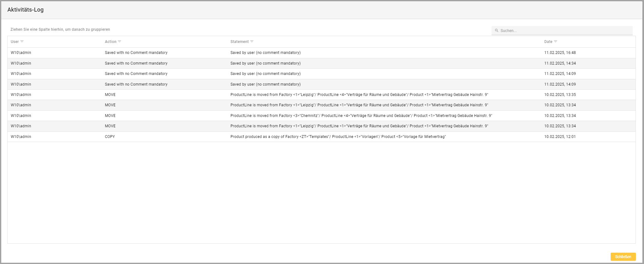Viewport: 644px width, 264px height.
Task: Open the Statement column filter icon
Action: pyautogui.click(x=252, y=41)
